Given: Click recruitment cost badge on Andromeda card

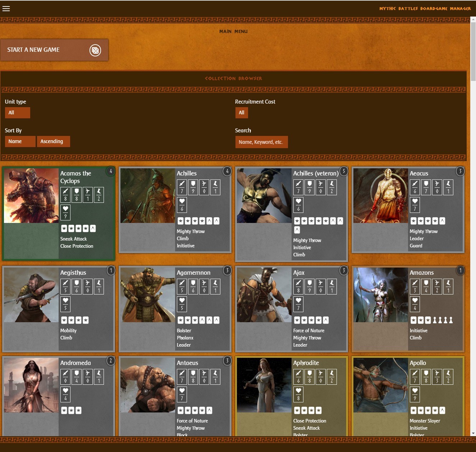Looking at the screenshot, I should pos(111,361).
